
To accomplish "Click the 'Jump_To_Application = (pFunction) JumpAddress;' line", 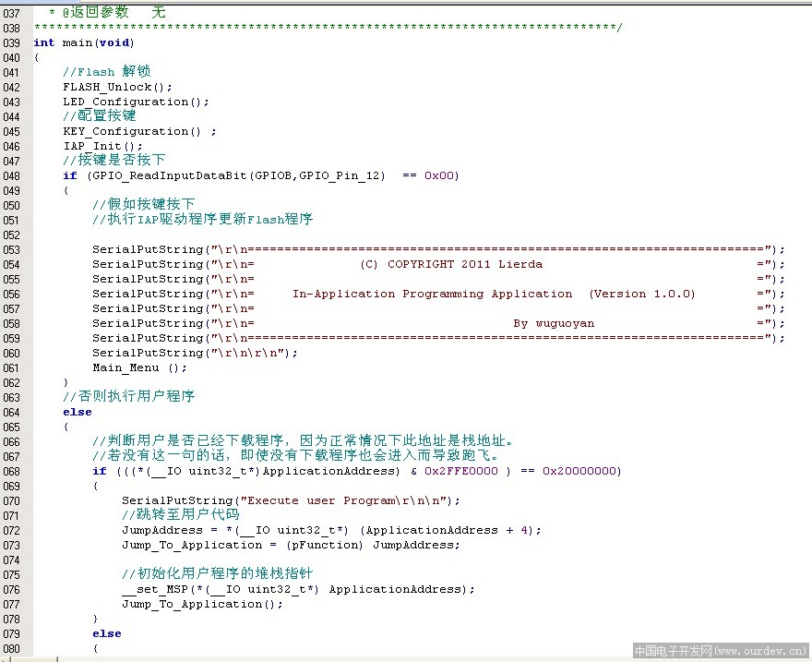I will (x=291, y=545).
